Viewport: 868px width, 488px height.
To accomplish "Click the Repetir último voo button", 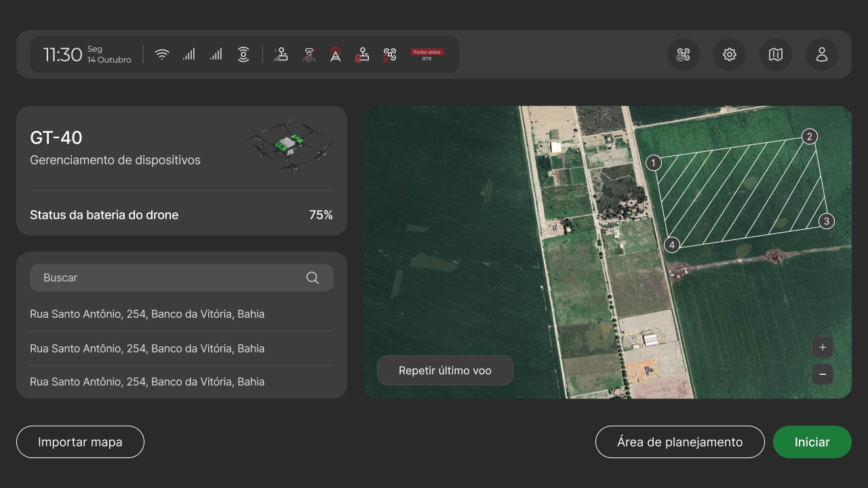I will (x=445, y=370).
